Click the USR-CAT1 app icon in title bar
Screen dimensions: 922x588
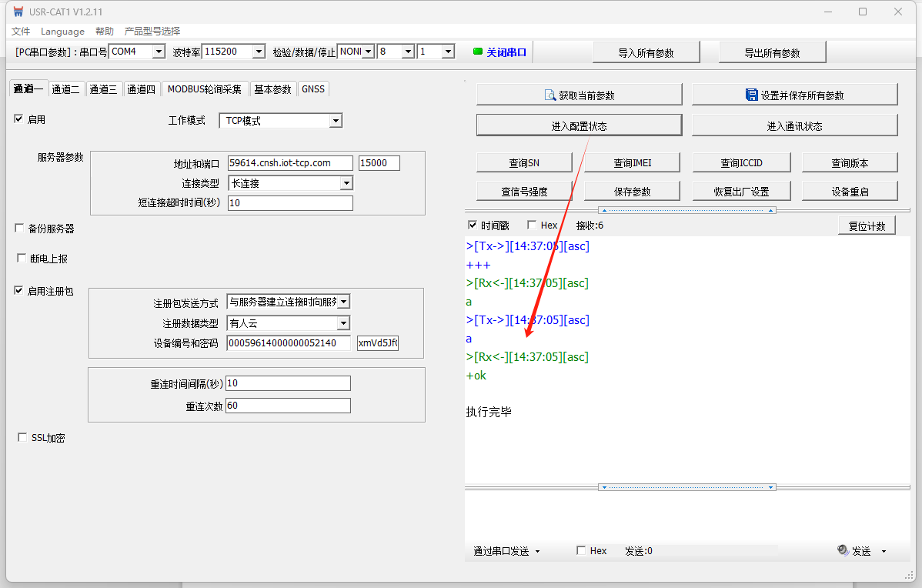pyautogui.click(x=18, y=12)
